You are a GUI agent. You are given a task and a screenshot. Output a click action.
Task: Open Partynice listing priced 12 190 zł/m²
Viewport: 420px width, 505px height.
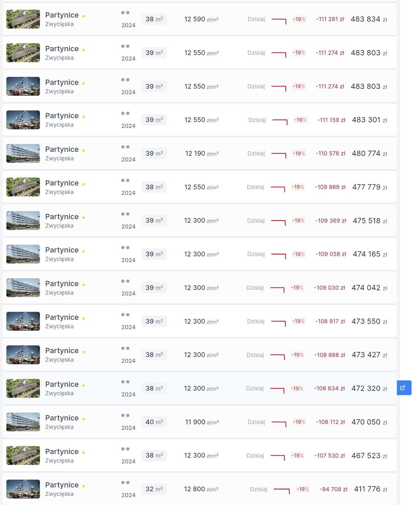click(62, 150)
